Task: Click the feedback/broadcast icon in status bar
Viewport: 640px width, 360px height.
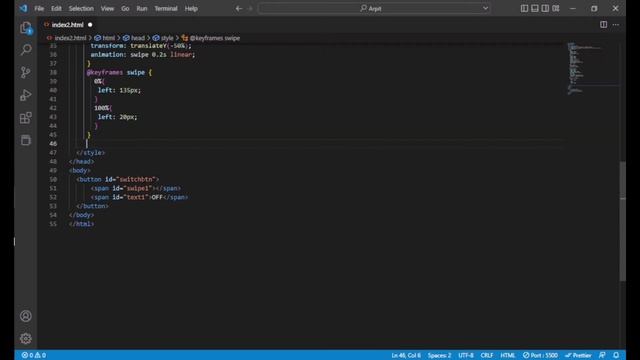Action: click(602, 355)
